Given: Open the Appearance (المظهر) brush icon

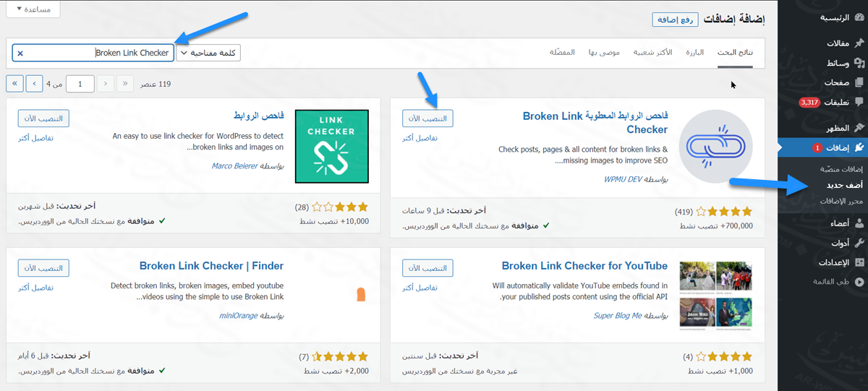Looking at the screenshot, I should coord(859,128).
